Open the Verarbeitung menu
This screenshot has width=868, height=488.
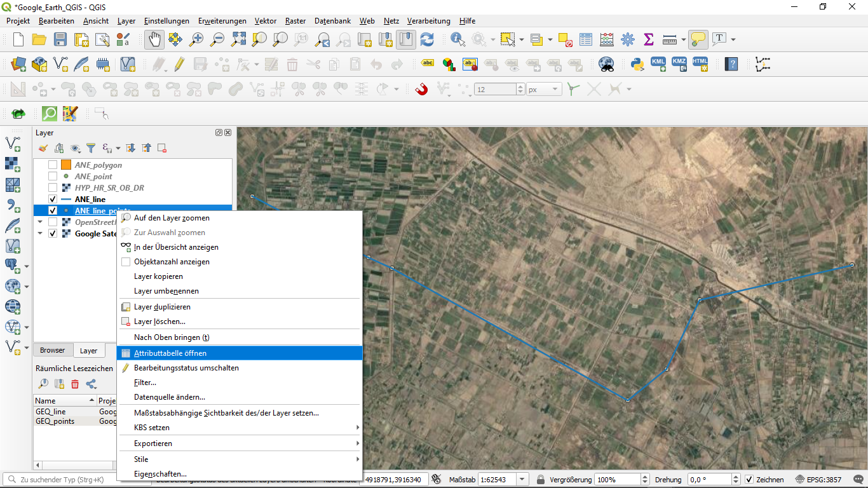point(428,21)
